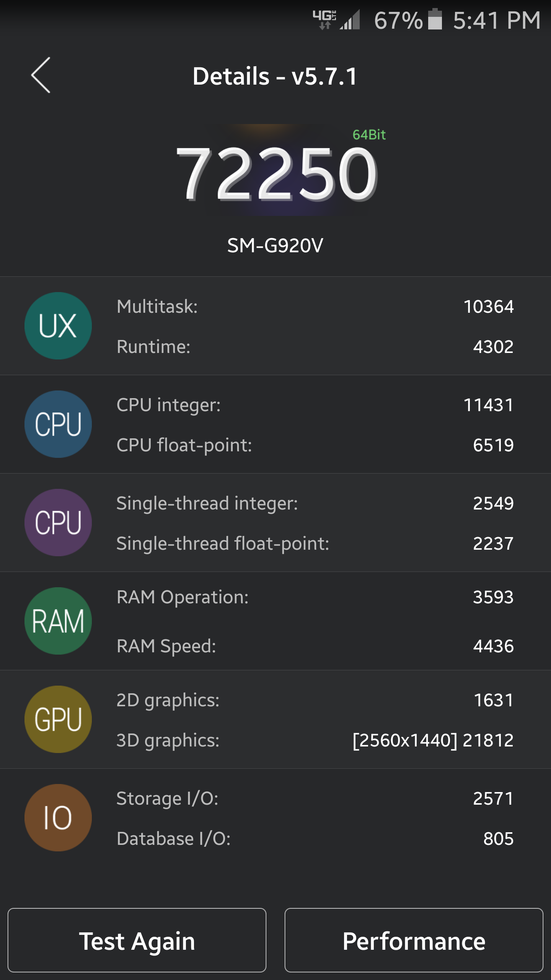Tap the Storage I/O result row
Screen dimensions: 551x980
pos(315,799)
